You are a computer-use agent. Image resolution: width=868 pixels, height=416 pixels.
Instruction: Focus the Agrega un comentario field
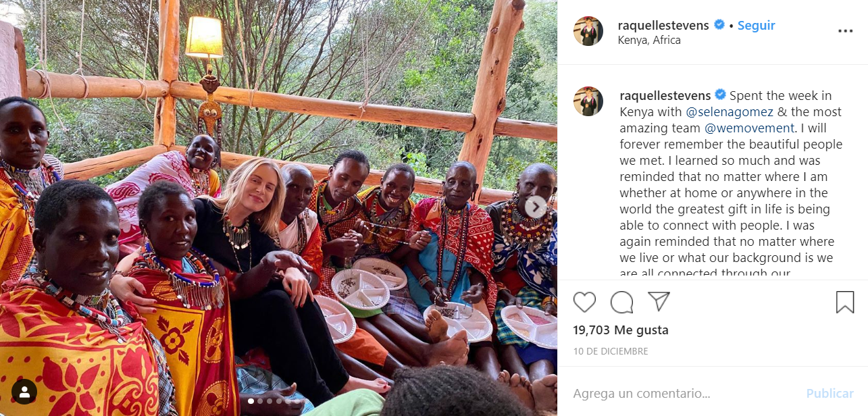pos(682,393)
